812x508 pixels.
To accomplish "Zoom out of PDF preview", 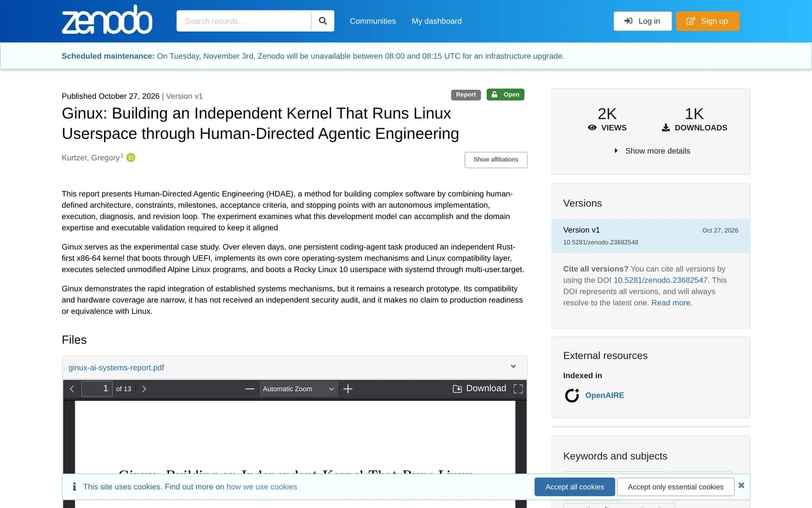I will [249, 389].
